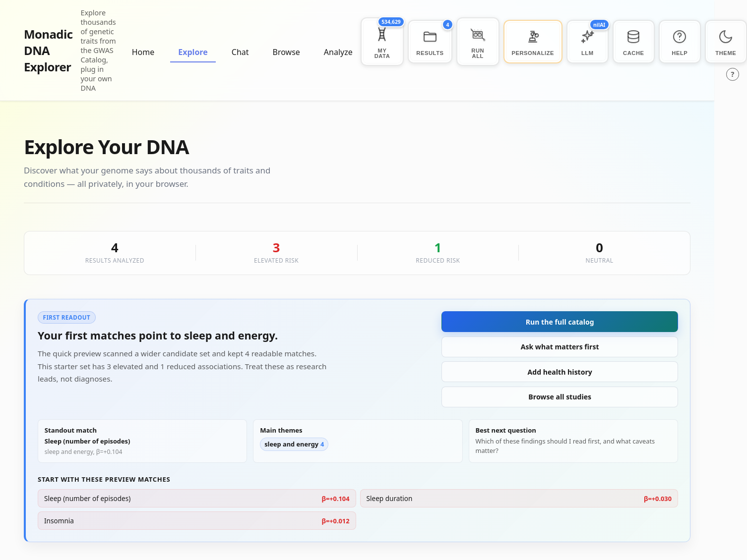The height and width of the screenshot is (560, 747).
Task: Click the β=+0.012 value for Insomnia
Action: pos(336,521)
